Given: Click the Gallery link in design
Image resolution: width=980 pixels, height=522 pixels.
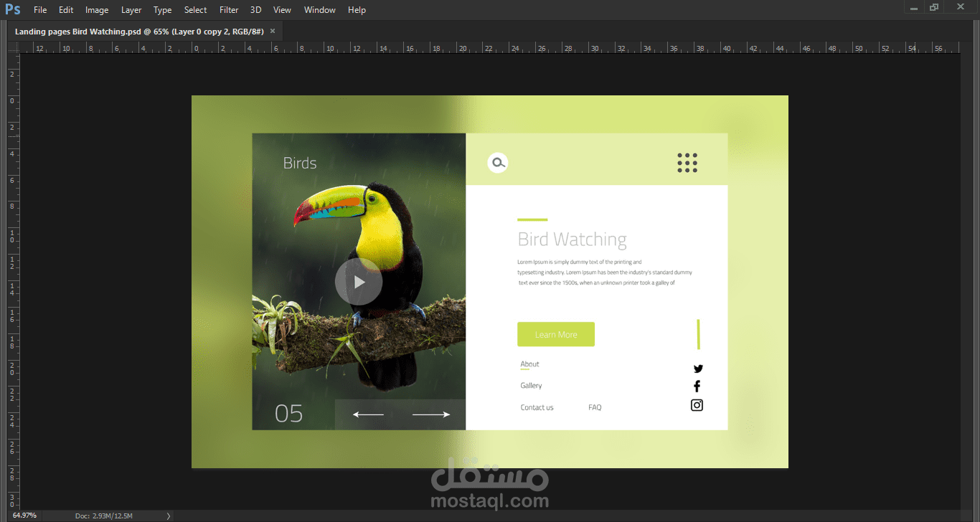Looking at the screenshot, I should (531, 386).
